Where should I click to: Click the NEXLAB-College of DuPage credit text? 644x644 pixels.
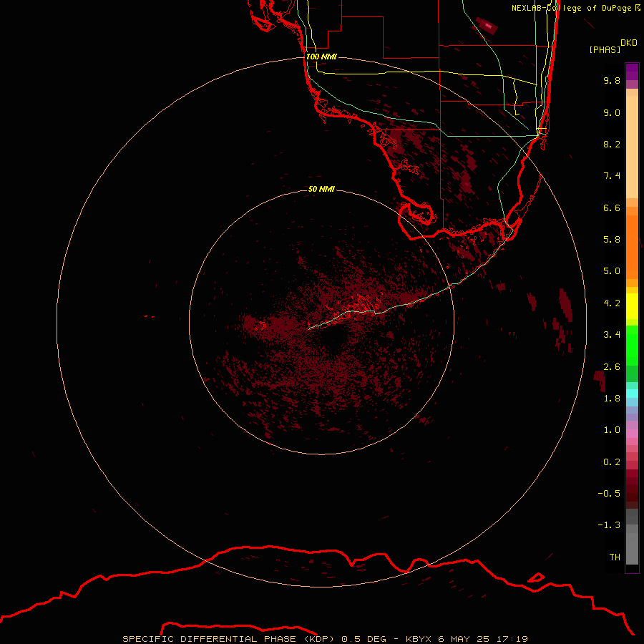coord(572,8)
